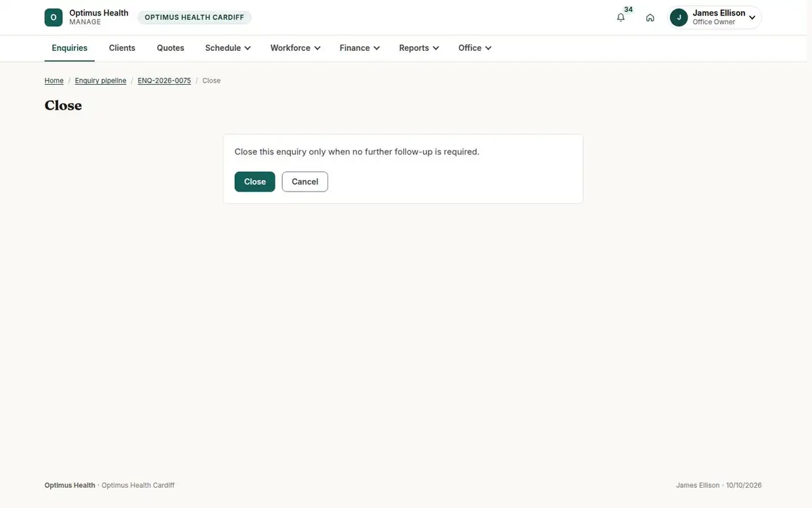Viewport: 812px width, 508px height.
Task: Expand the Schedule menu
Action: click(x=228, y=48)
